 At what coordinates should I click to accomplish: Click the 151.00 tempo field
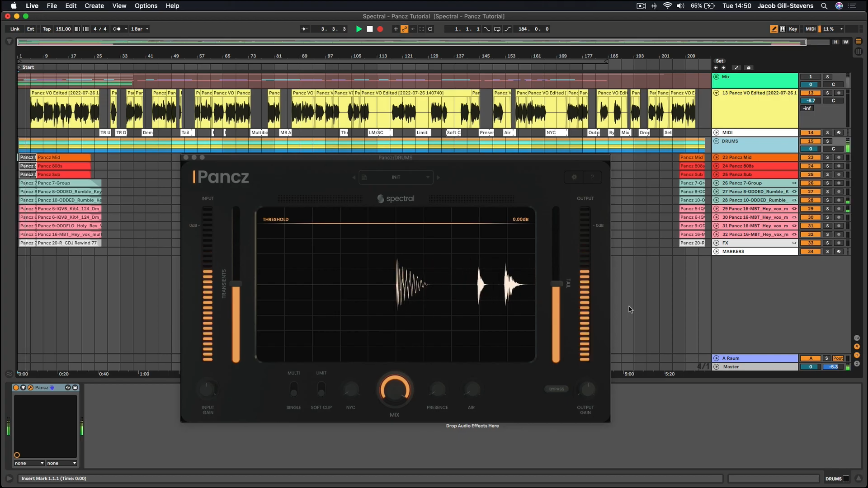tap(63, 29)
